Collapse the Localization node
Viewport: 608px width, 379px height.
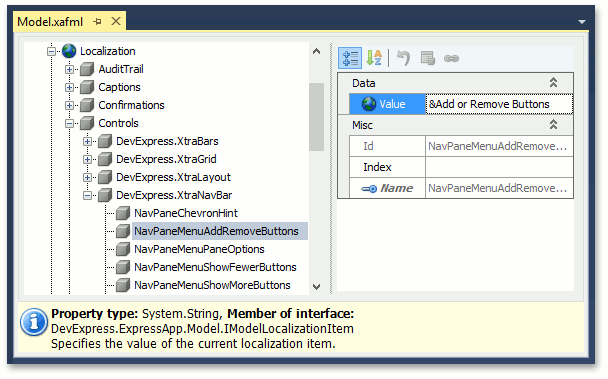(x=51, y=51)
